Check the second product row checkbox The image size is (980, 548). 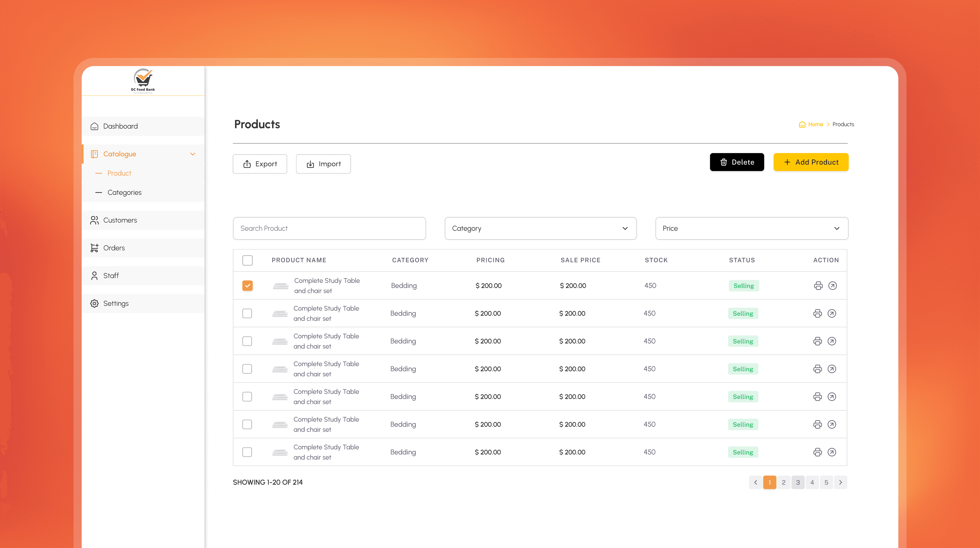coord(247,313)
